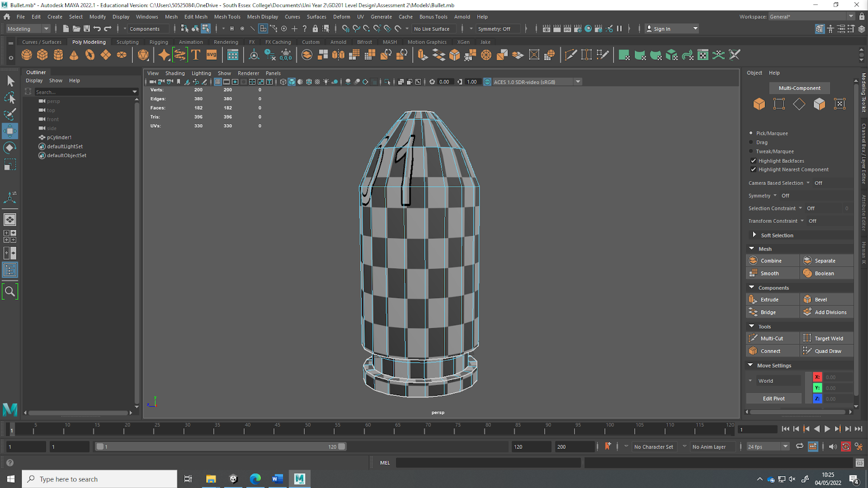
Task: Click the polygon Type text tool
Action: tap(196, 55)
